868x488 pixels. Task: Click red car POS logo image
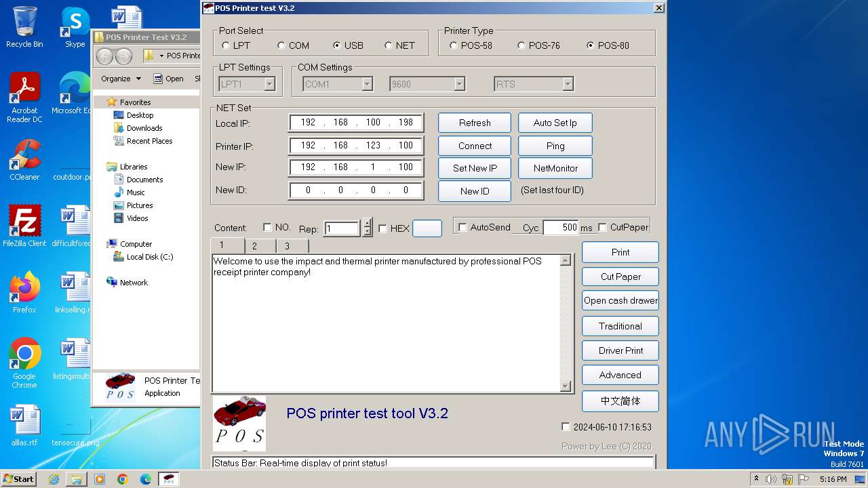pos(239,424)
